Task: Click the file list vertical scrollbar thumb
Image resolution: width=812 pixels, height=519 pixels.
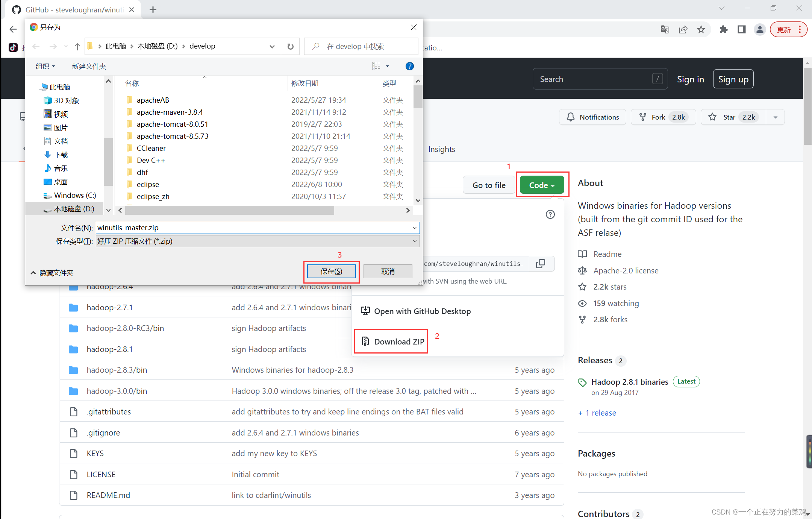Action: (x=418, y=97)
